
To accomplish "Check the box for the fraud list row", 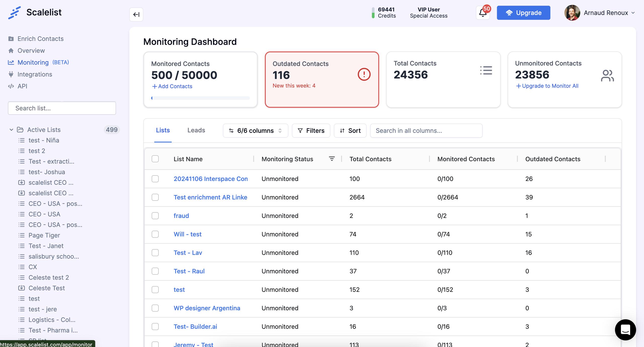I will pos(155,216).
